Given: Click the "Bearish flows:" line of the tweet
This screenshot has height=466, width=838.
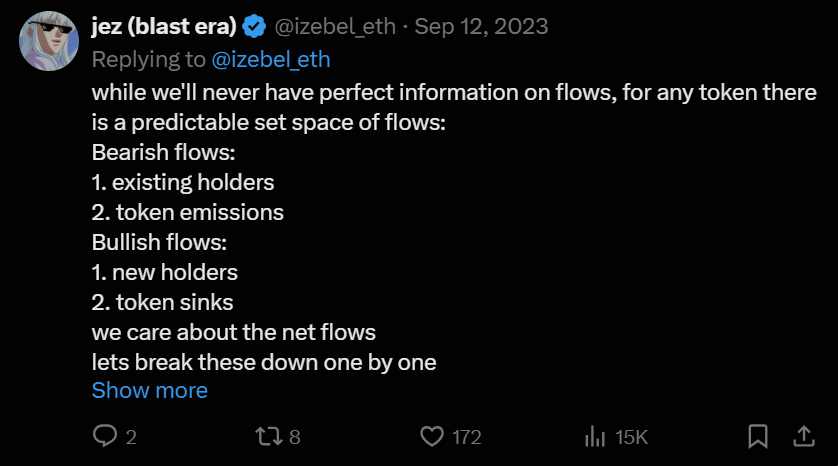Looking at the screenshot, I should [x=163, y=154].
